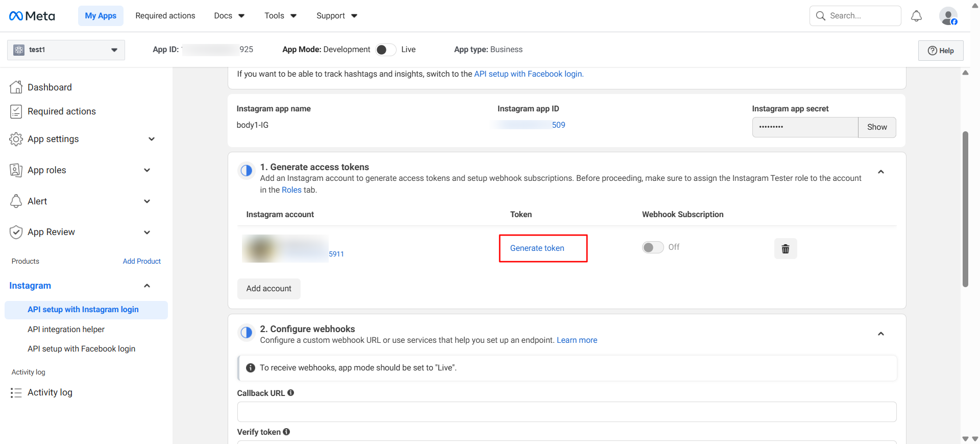Toggle App Mode to Live
The image size is (980, 444).
tap(385, 50)
